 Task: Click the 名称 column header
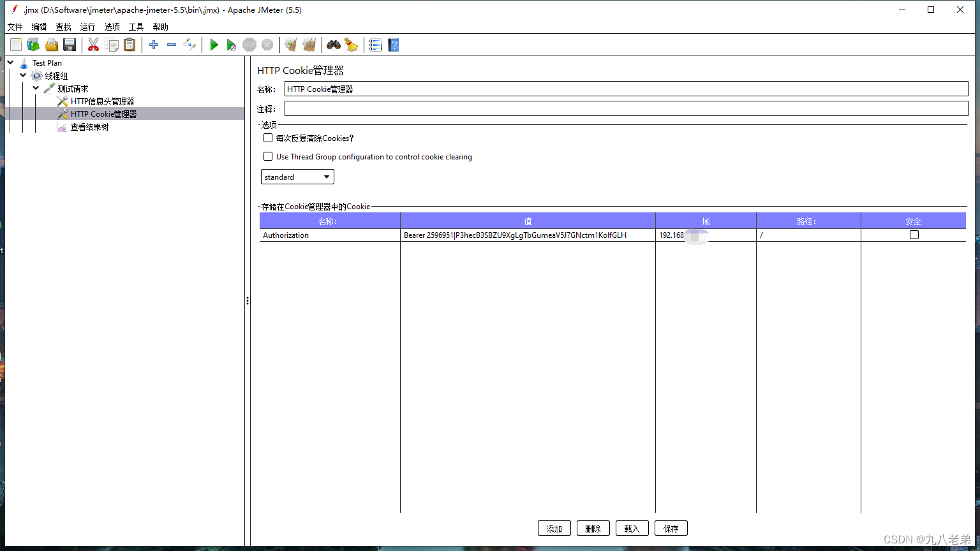tap(330, 221)
